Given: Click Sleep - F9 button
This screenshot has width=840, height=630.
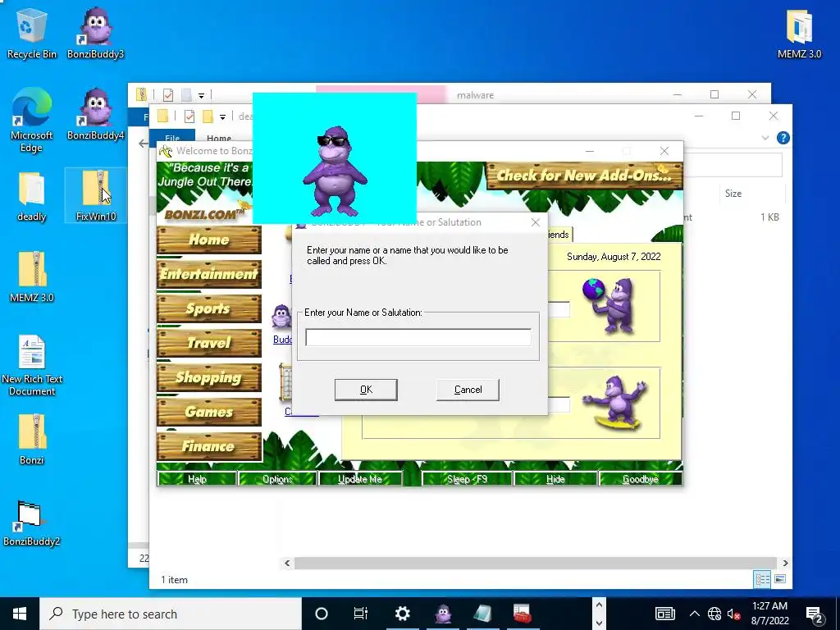Looking at the screenshot, I should point(467,479).
